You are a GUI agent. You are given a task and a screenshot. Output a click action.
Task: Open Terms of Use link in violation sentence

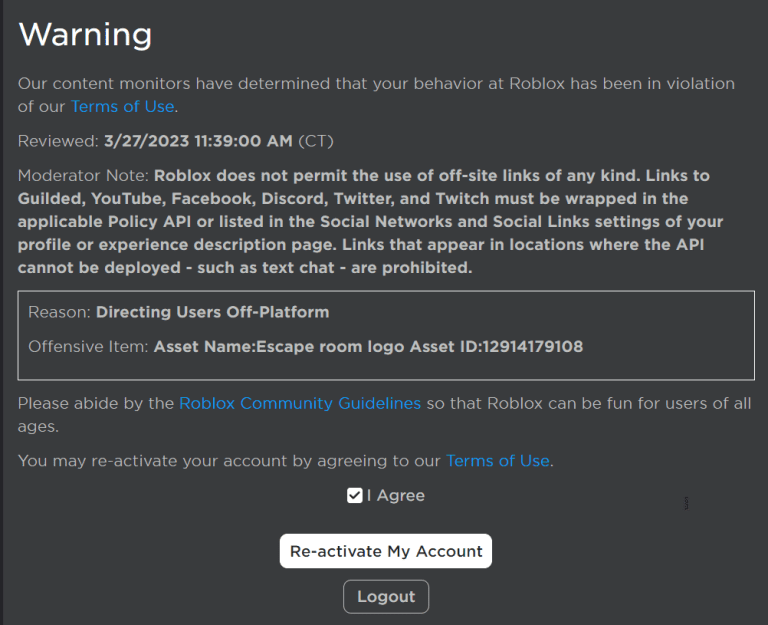click(x=122, y=106)
